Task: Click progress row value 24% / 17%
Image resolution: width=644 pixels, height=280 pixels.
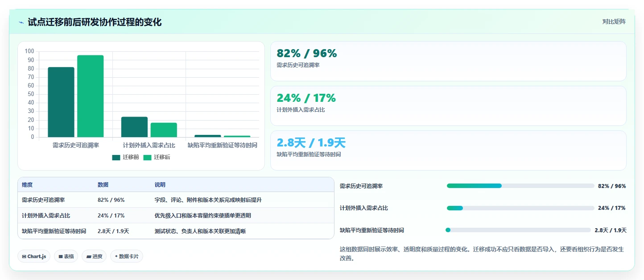Action: 612,208
